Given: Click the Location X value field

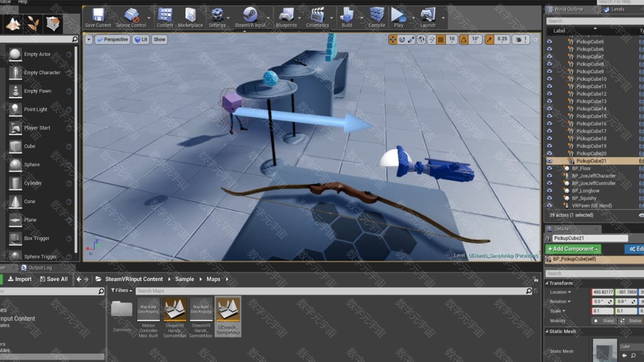Looking at the screenshot, I should click(x=603, y=292).
